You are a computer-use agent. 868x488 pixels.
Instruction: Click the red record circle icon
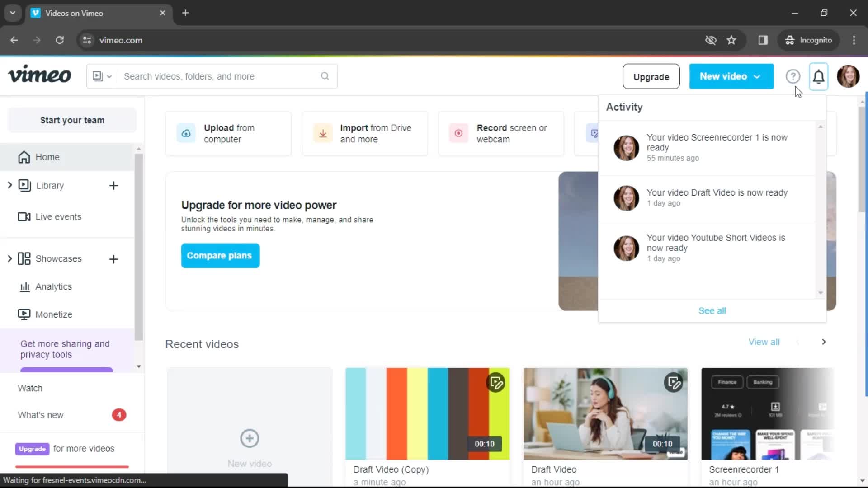(458, 133)
